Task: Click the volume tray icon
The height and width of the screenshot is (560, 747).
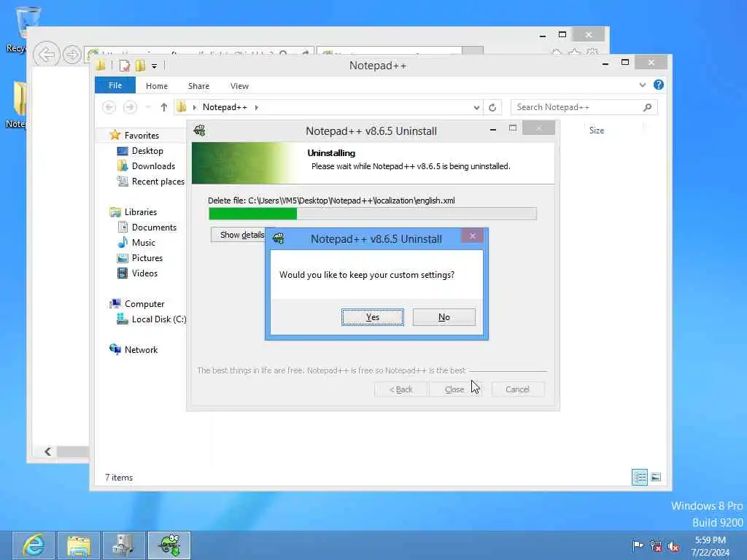Action: tap(673, 546)
